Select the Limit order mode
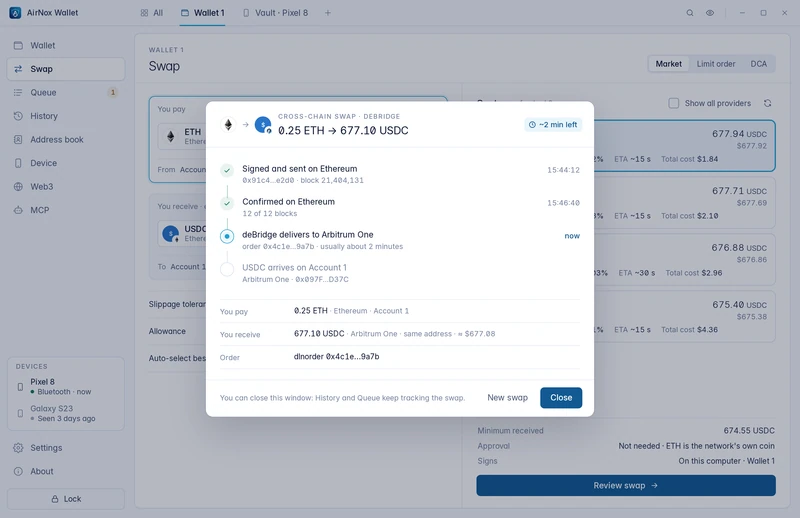Image resolution: width=800 pixels, height=518 pixels. pos(716,64)
